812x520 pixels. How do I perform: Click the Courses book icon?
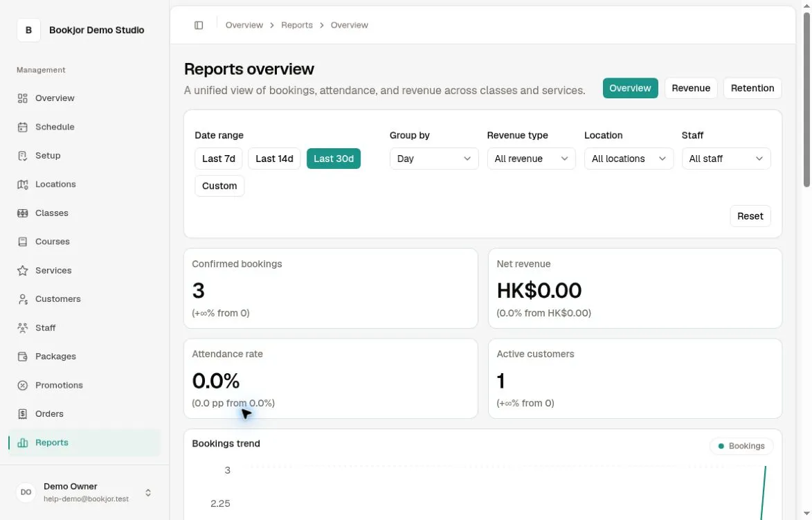(x=22, y=242)
